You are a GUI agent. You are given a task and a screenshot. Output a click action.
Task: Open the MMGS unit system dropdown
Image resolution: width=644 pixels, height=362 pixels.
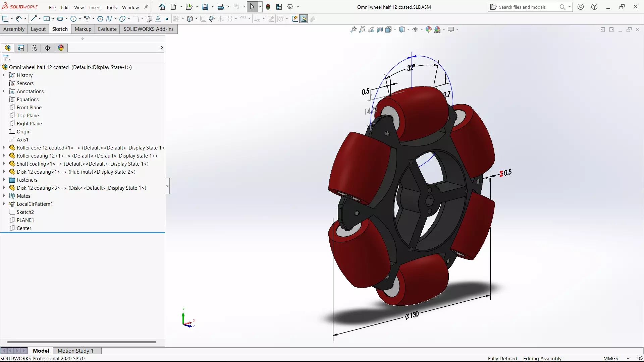tap(628, 358)
